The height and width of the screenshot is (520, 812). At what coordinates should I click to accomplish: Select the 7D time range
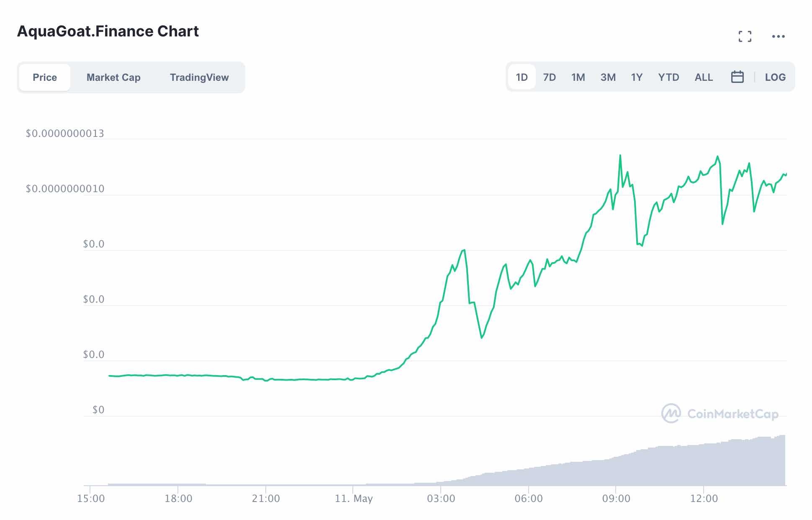click(x=549, y=77)
